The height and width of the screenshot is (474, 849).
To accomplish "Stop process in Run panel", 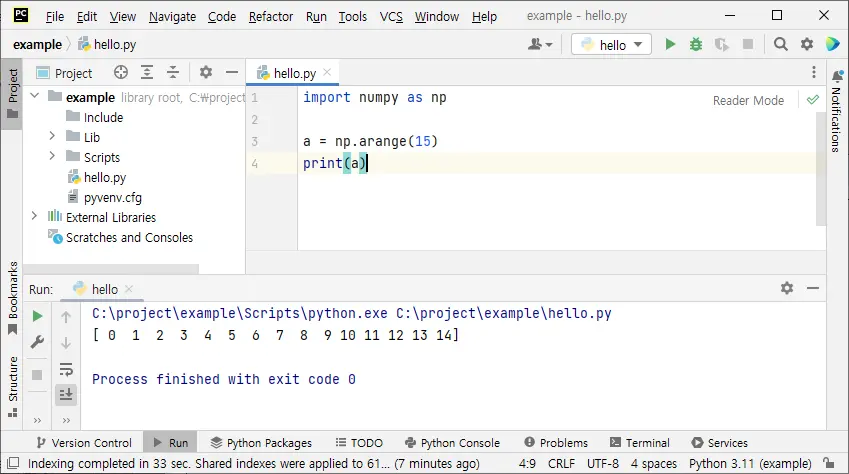I will (x=37, y=375).
